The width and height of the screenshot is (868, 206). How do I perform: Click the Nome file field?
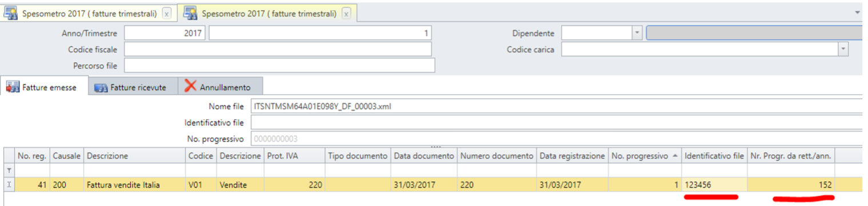pyautogui.click(x=556, y=106)
